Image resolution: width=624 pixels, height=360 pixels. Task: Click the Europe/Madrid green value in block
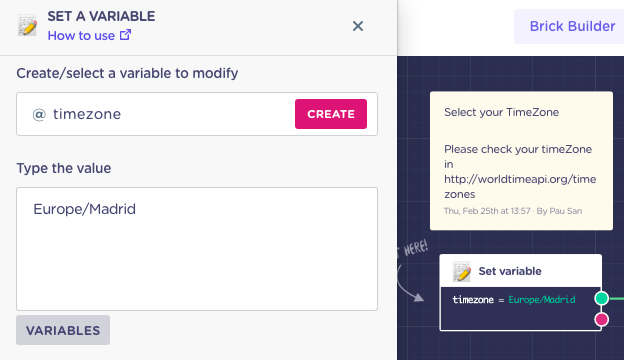pos(542,300)
